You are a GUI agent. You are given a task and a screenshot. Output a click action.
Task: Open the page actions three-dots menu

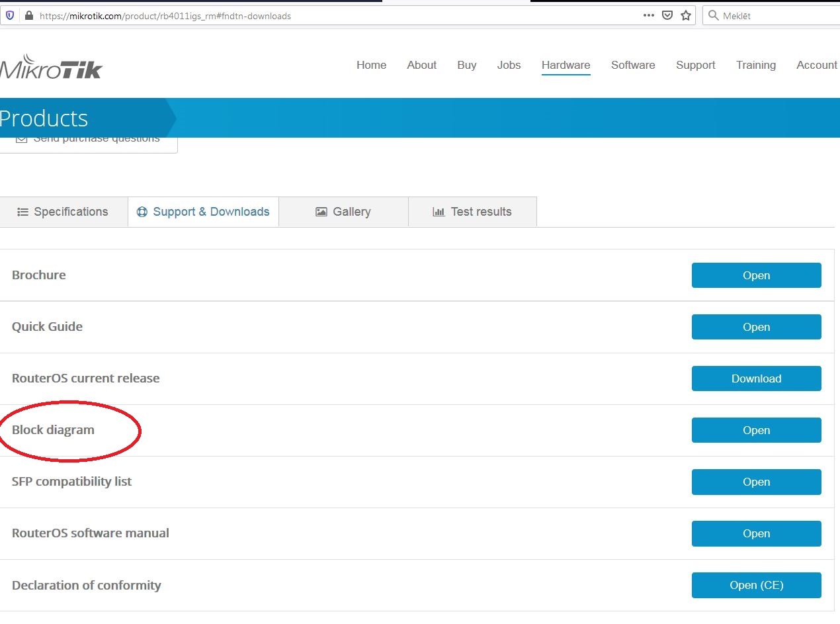pyautogui.click(x=649, y=15)
